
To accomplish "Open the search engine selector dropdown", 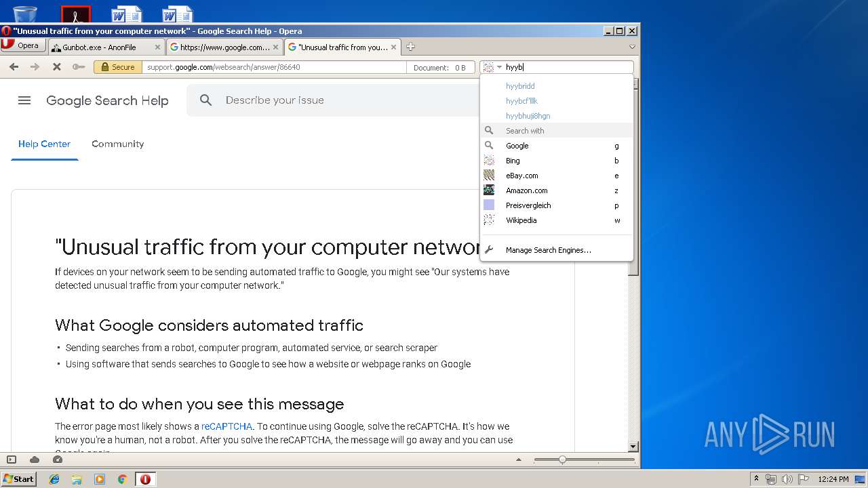I will click(x=493, y=67).
